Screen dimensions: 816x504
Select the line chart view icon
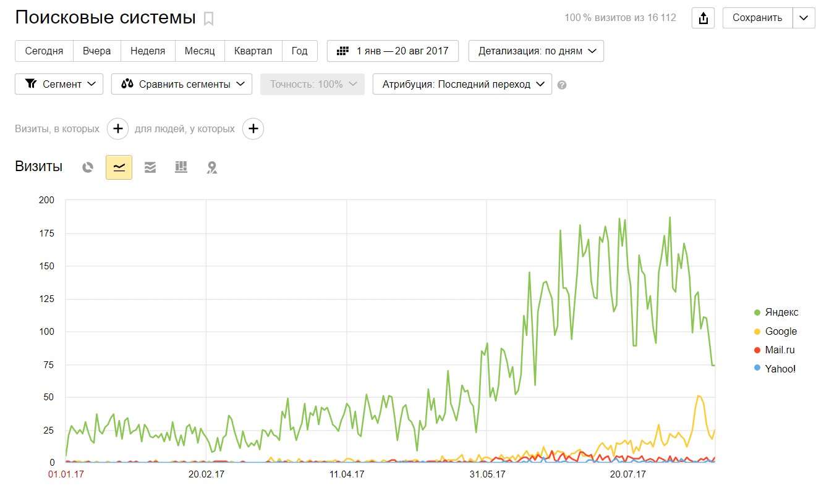pyautogui.click(x=119, y=167)
